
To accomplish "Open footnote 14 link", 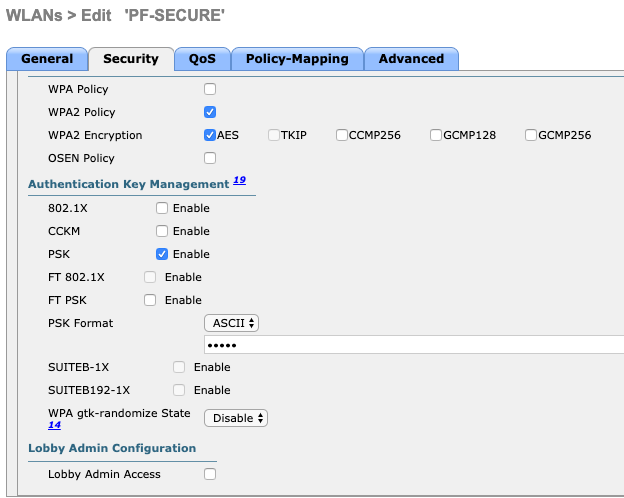I will pyautogui.click(x=55, y=425).
